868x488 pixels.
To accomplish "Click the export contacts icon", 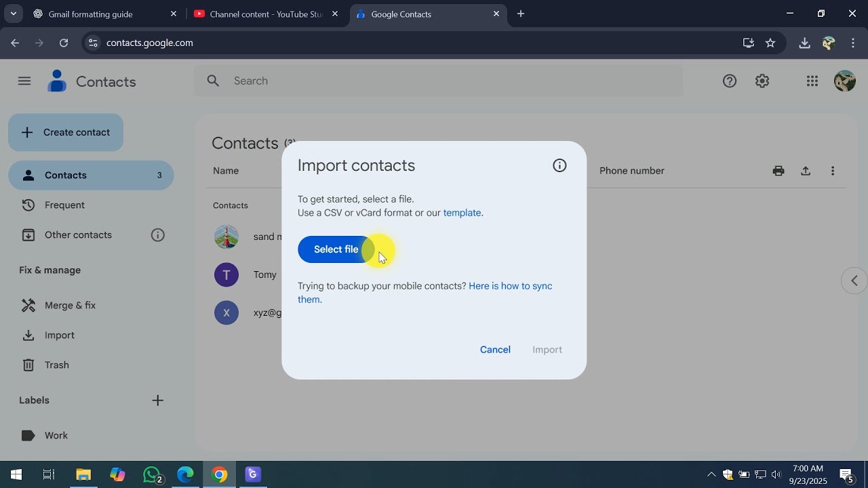I will coord(806,171).
